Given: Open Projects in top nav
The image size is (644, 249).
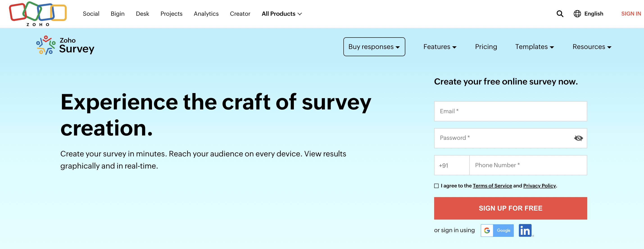Looking at the screenshot, I should point(171,14).
